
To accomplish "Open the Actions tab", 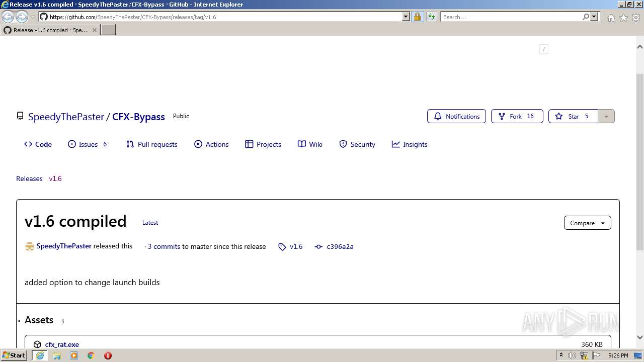I will pos(211,144).
